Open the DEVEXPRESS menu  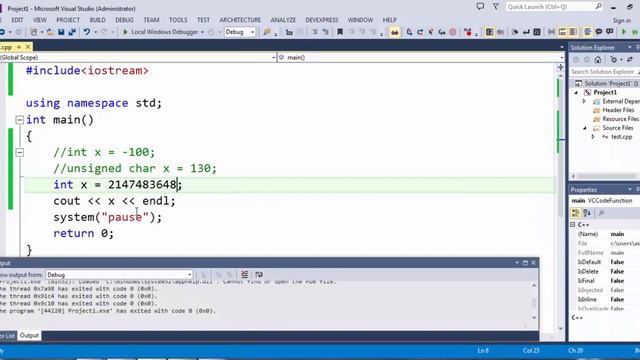tap(322, 20)
